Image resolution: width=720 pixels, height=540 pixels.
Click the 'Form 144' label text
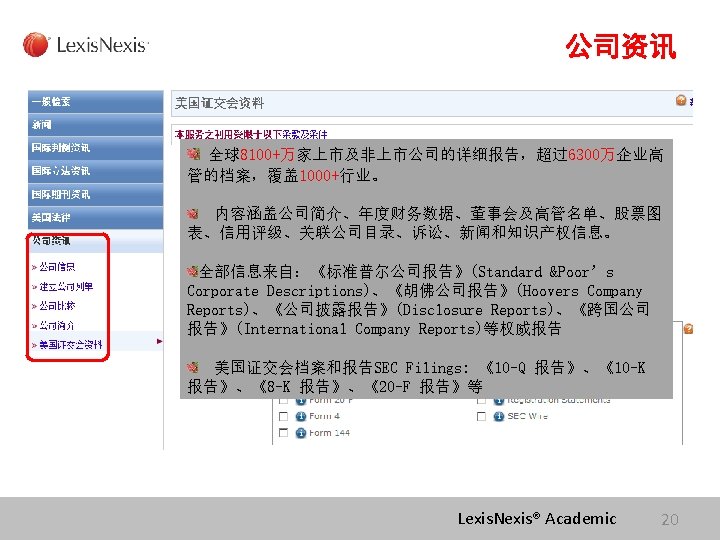click(329, 433)
